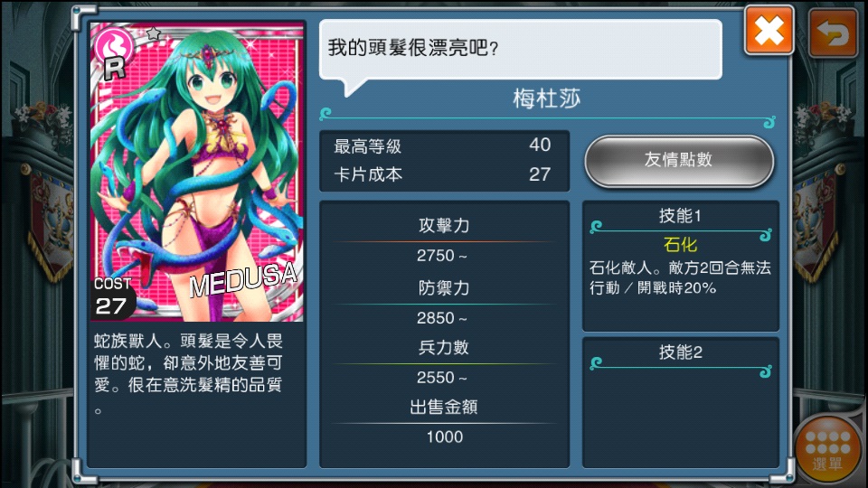Click the COST 27 badge on card
Viewport: 868px width, 488px height.
pyautogui.click(x=112, y=297)
